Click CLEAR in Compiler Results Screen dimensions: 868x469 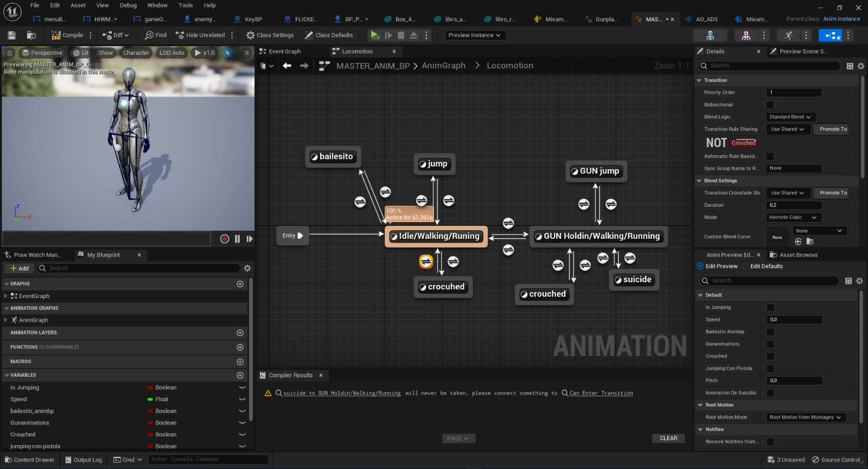pyautogui.click(x=668, y=438)
